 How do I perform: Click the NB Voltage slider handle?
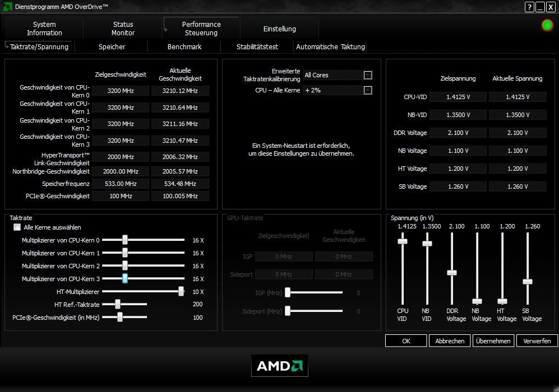pyautogui.click(x=477, y=301)
